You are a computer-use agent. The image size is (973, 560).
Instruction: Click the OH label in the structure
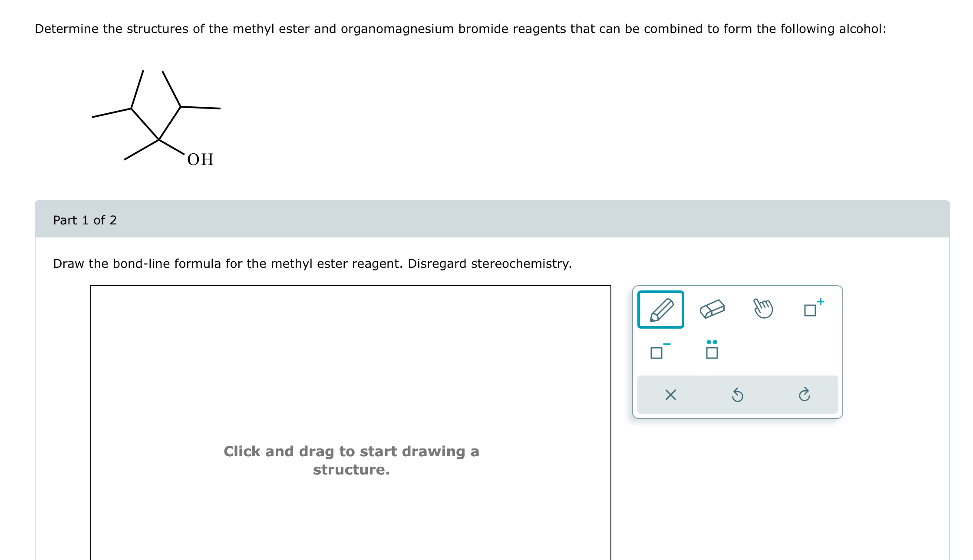200,159
